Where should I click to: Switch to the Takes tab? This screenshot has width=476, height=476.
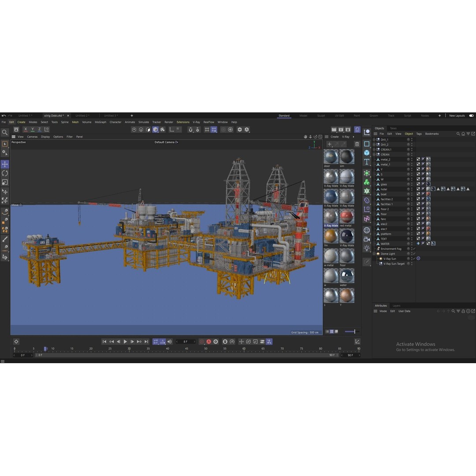[393, 128]
